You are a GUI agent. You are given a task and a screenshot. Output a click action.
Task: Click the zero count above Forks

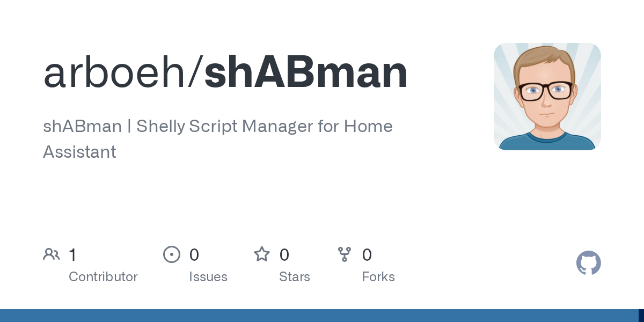click(x=367, y=255)
